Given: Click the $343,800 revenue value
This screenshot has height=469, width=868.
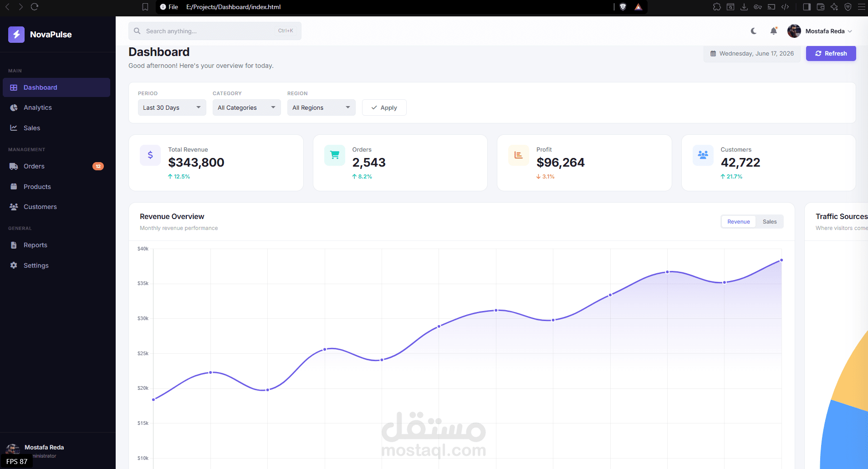Looking at the screenshot, I should click(x=196, y=163).
